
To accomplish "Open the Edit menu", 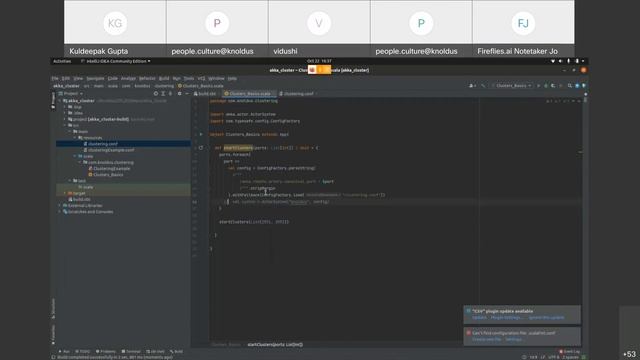I will [x=65, y=78].
